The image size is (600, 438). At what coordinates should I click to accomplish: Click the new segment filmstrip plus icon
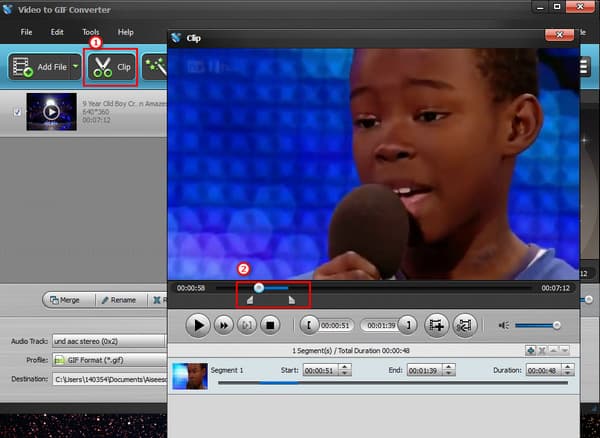[436, 326]
